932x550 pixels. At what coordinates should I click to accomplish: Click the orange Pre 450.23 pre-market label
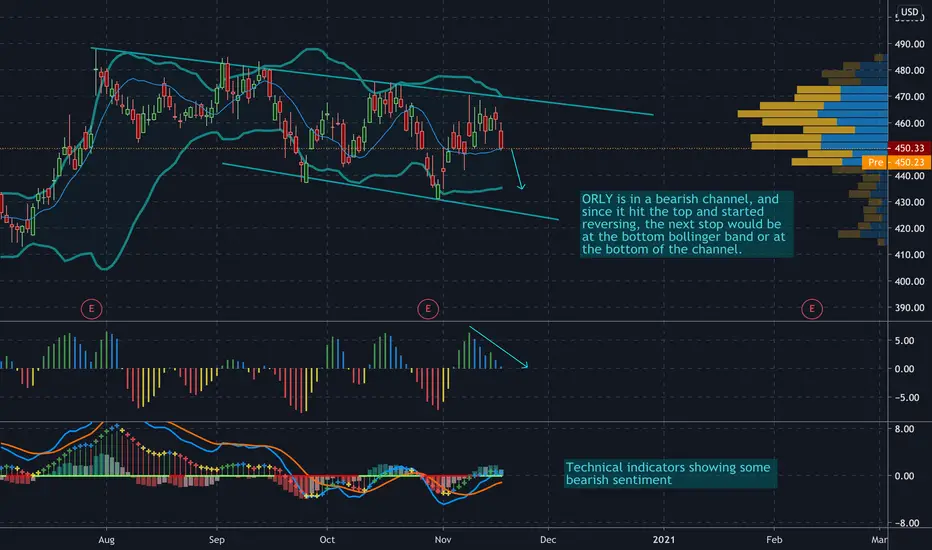coord(896,162)
